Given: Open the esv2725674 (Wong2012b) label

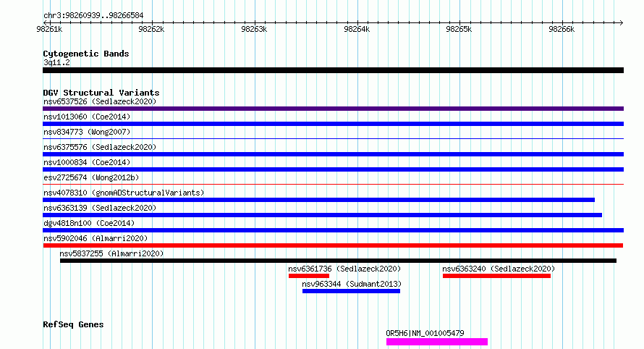Looking at the screenshot, I should (x=91, y=177).
